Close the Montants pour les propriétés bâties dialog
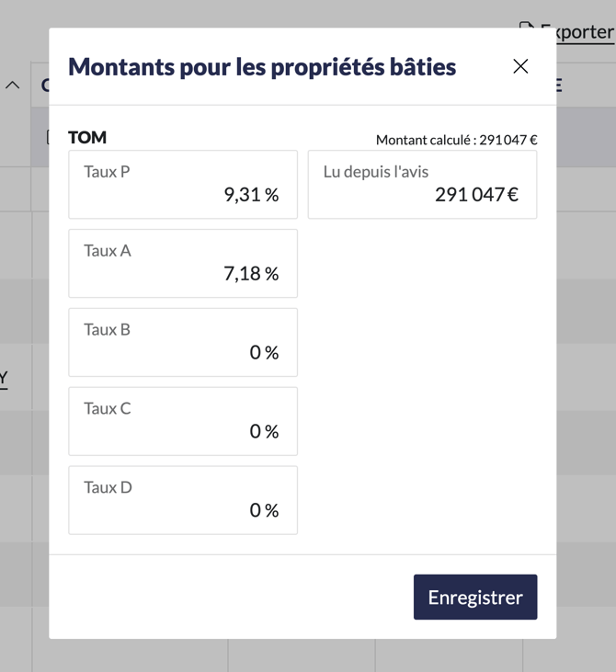The image size is (616, 672). (520, 66)
